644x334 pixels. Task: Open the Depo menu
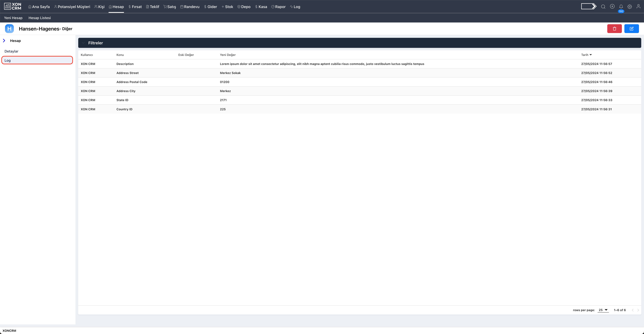tap(244, 7)
